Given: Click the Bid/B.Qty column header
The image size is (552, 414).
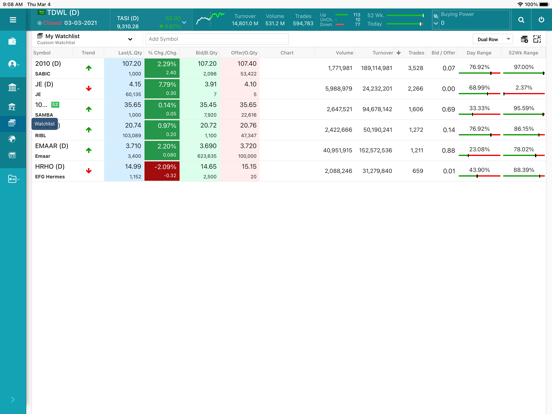Looking at the screenshot, I should 207,53.
